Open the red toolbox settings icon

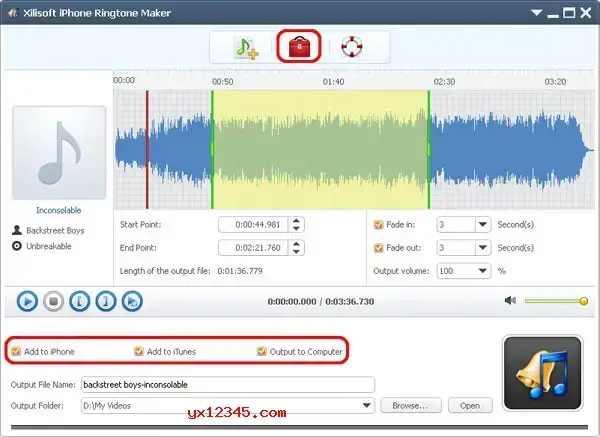[x=299, y=47]
